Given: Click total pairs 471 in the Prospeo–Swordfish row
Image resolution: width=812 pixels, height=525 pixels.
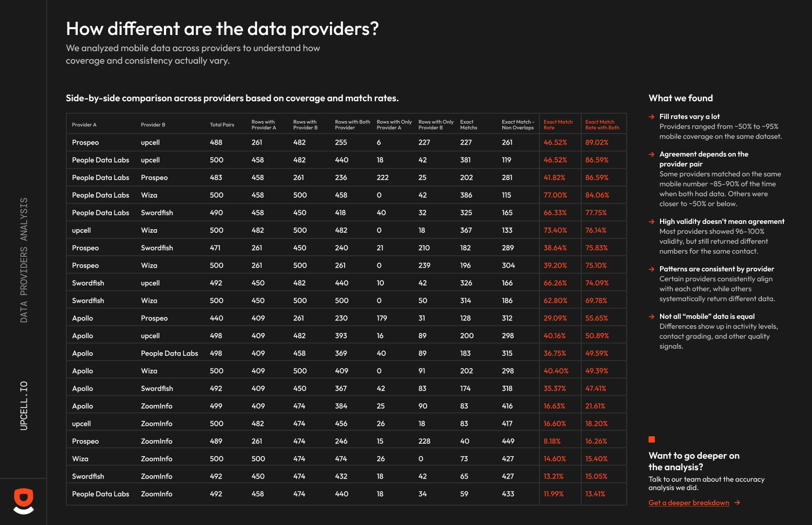Looking at the screenshot, I should tap(215, 248).
